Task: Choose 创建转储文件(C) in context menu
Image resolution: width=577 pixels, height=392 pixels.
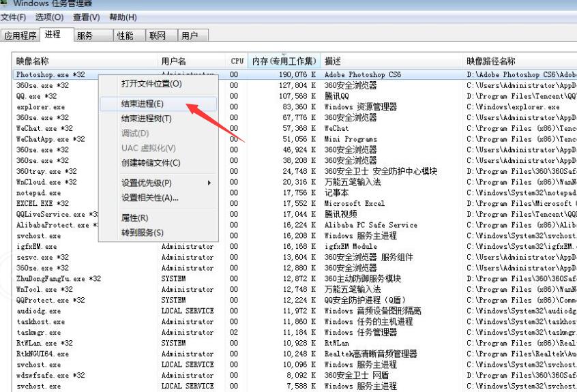Action: pos(159,162)
